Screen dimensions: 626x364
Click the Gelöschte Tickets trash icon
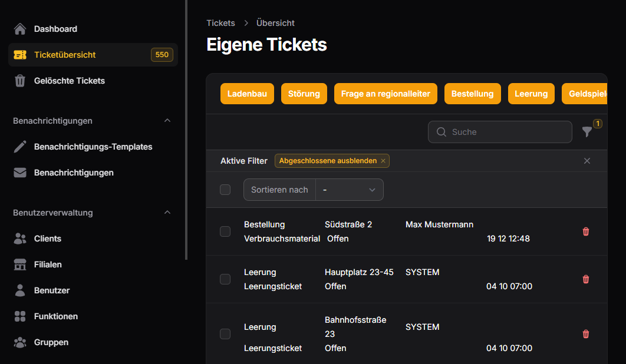coord(20,81)
